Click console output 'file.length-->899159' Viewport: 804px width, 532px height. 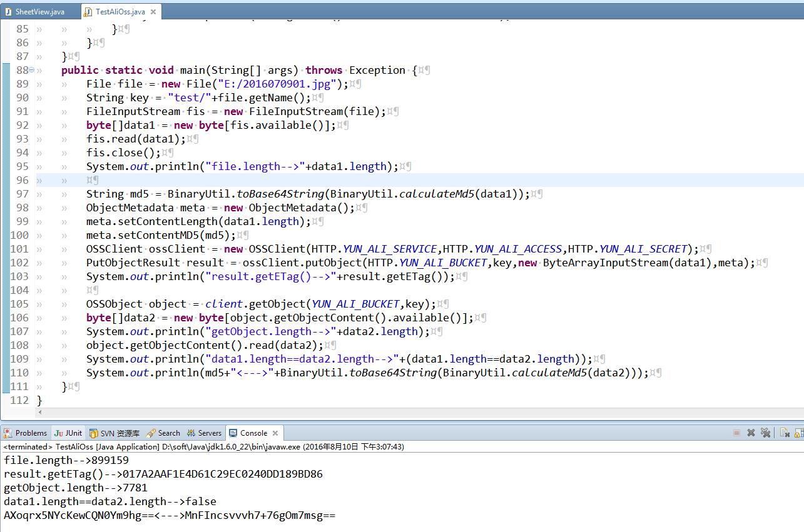point(66,460)
